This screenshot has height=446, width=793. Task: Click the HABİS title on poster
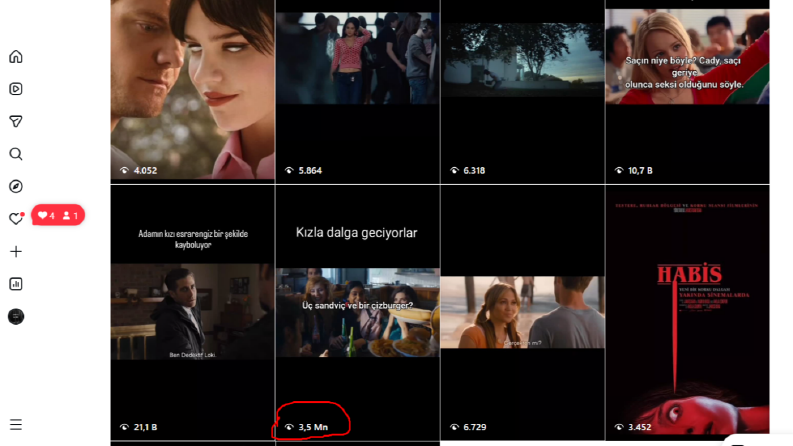pos(689,274)
